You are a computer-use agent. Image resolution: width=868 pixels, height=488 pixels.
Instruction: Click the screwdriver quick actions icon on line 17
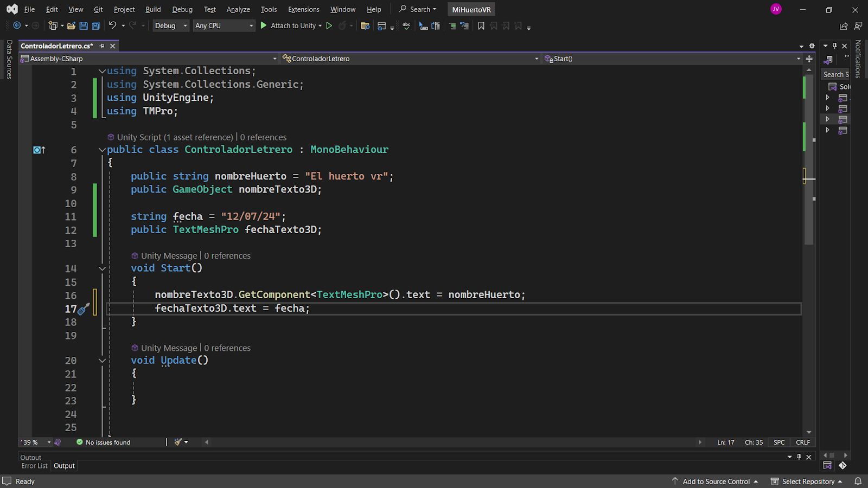point(84,309)
